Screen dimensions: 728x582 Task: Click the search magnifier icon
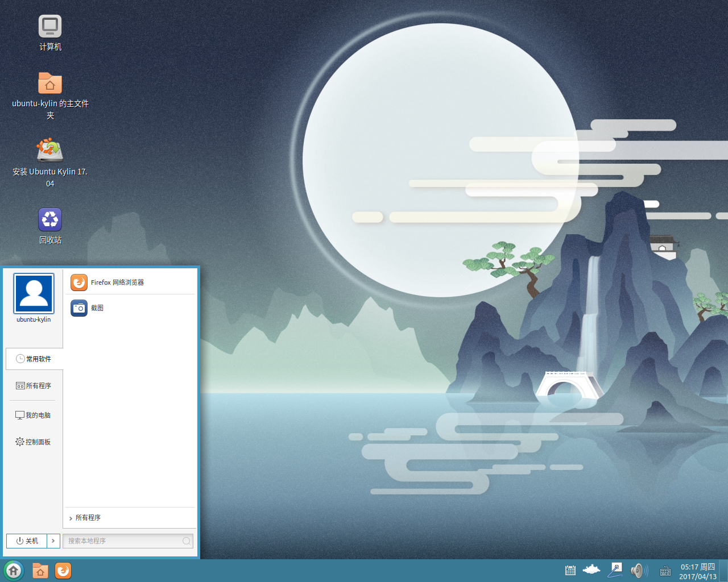186,541
